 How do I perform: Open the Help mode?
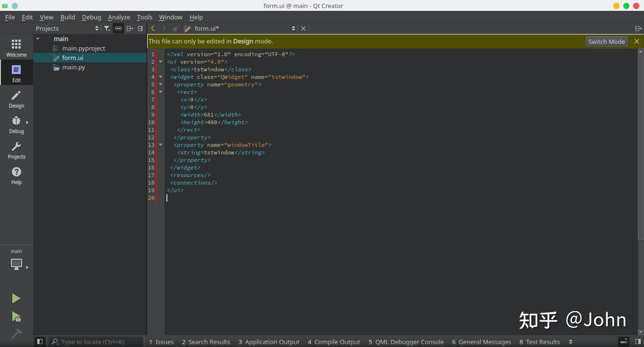pos(16,176)
